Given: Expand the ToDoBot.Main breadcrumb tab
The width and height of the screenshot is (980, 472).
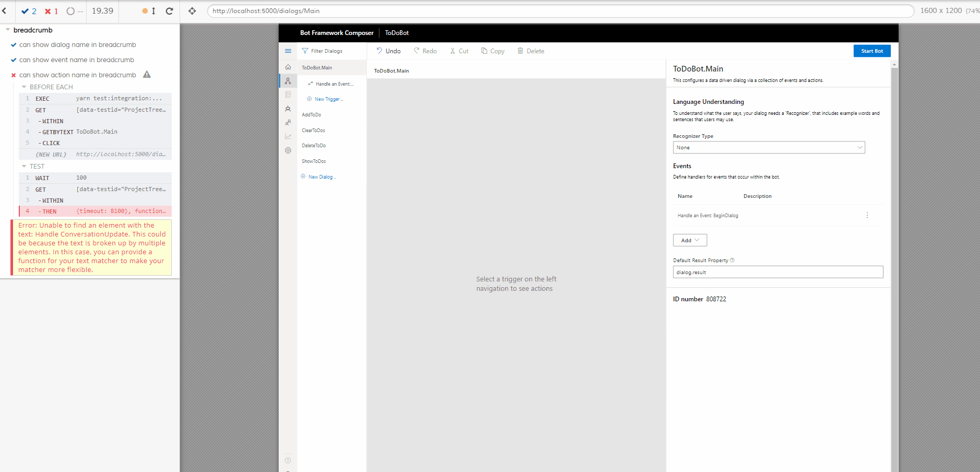Looking at the screenshot, I should point(390,70).
